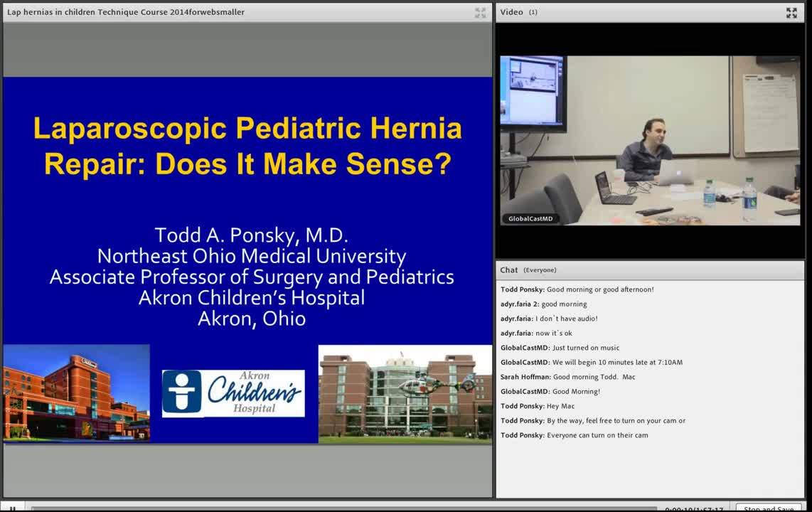Enter fullscreen on the presentation slide pod
812x512 pixels.
click(x=479, y=12)
